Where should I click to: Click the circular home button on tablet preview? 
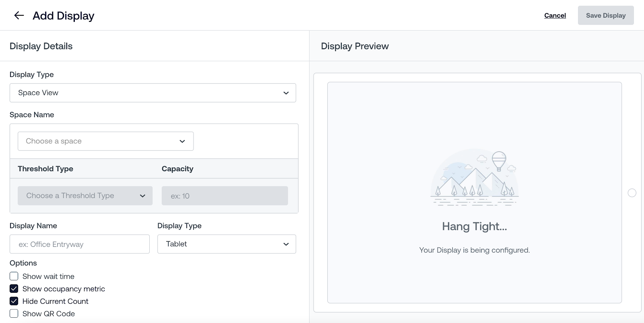coord(632,193)
